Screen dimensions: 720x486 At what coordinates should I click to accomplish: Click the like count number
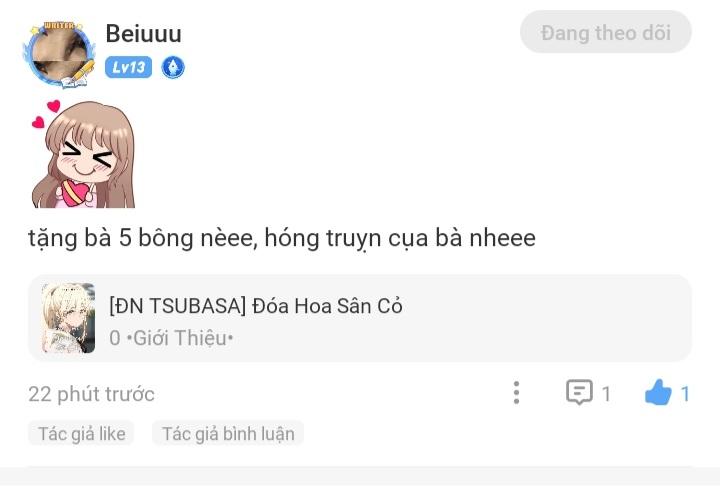coord(685,394)
